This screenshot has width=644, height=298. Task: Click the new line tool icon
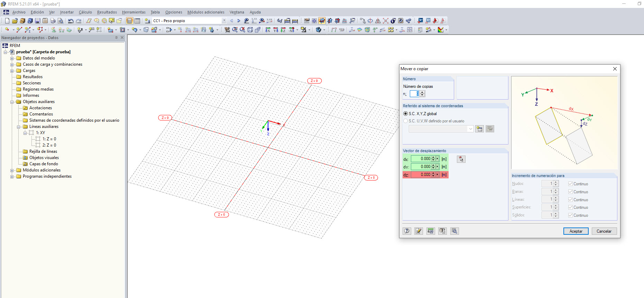pos(19,30)
